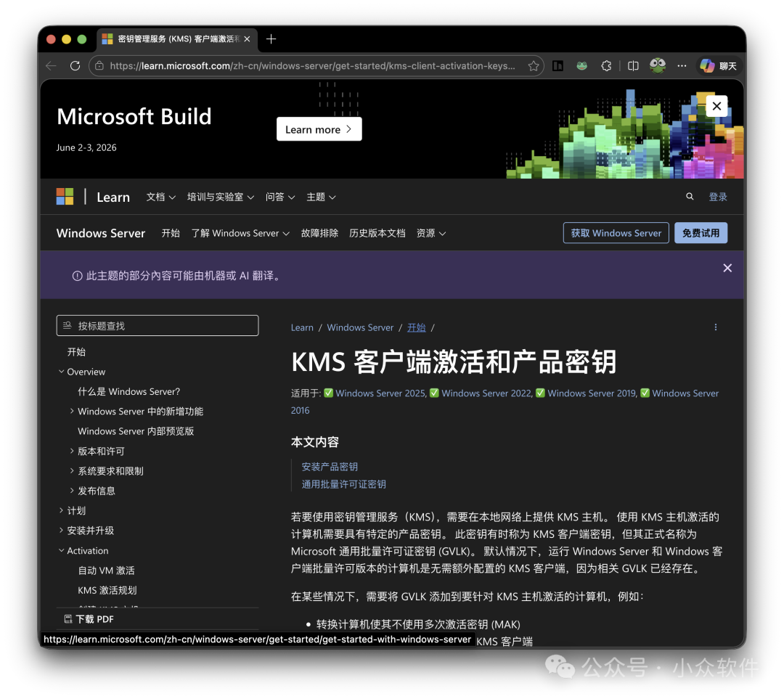Click the 按标题查找 search field

tap(158, 325)
